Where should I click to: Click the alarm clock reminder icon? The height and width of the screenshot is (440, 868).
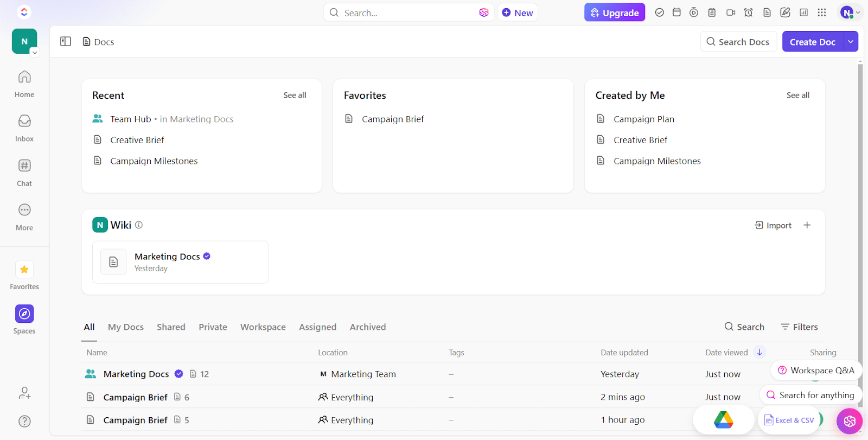(749, 12)
